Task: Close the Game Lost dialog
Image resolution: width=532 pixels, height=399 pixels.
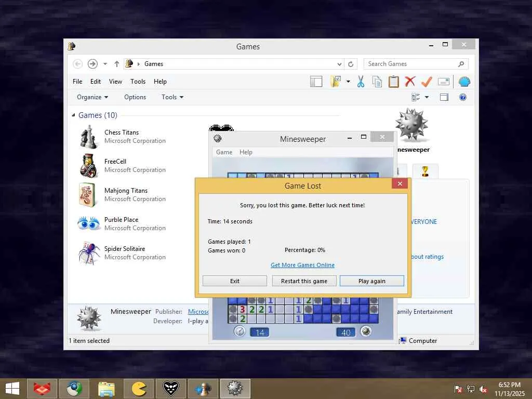Action: click(400, 183)
